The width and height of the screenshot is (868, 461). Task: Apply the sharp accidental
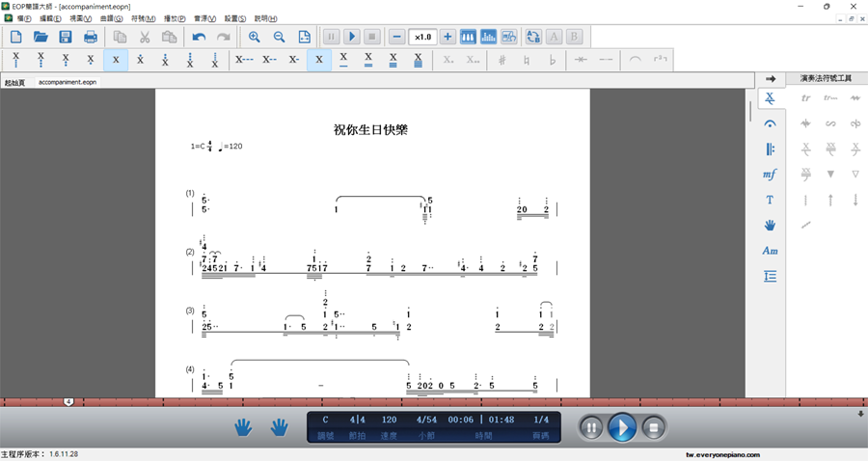502,60
